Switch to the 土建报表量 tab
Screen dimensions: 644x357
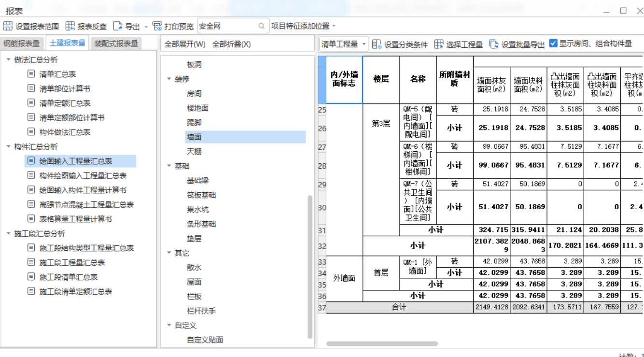tap(68, 43)
